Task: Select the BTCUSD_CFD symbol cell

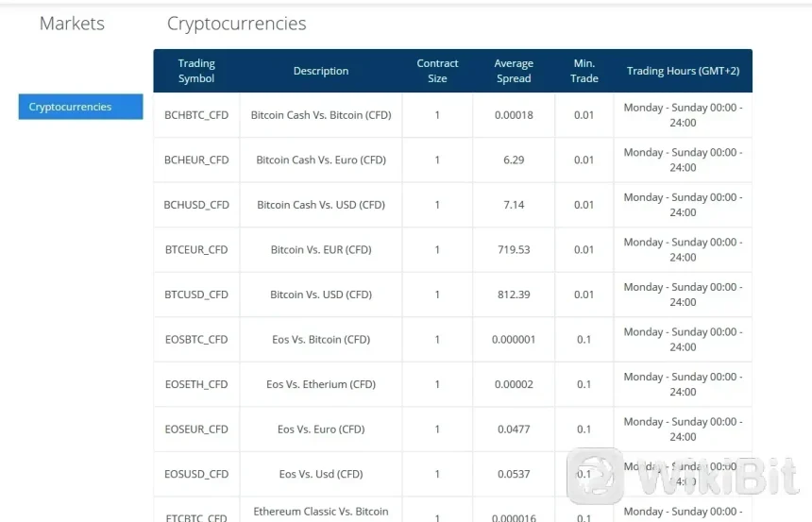Action: [x=196, y=295]
